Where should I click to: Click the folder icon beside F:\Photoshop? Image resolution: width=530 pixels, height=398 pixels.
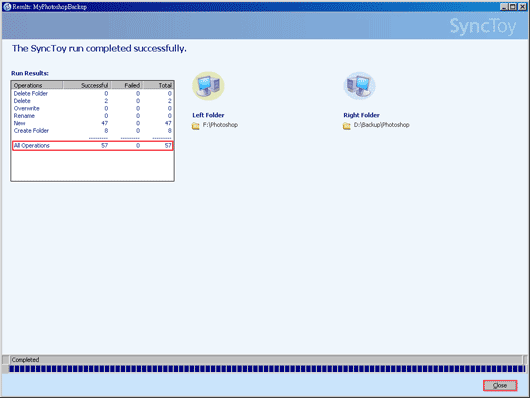196,126
